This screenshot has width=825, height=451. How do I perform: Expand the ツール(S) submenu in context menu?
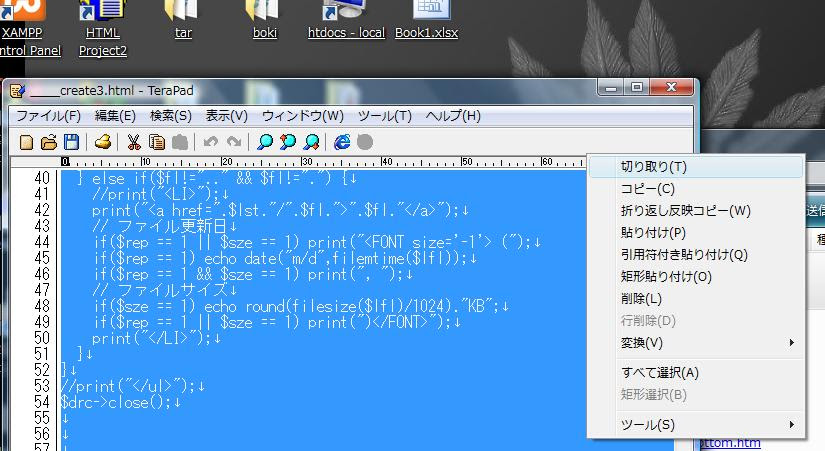pos(696,425)
